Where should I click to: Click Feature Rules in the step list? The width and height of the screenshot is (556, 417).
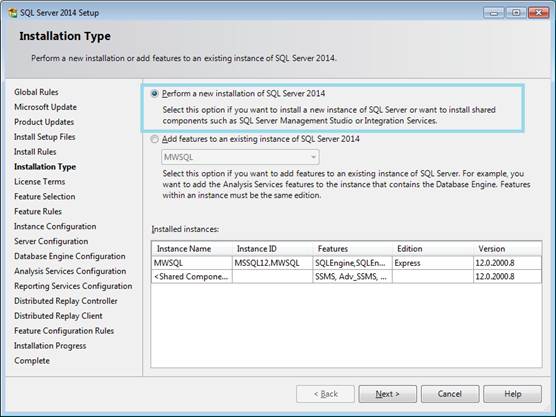[x=38, y=211]
